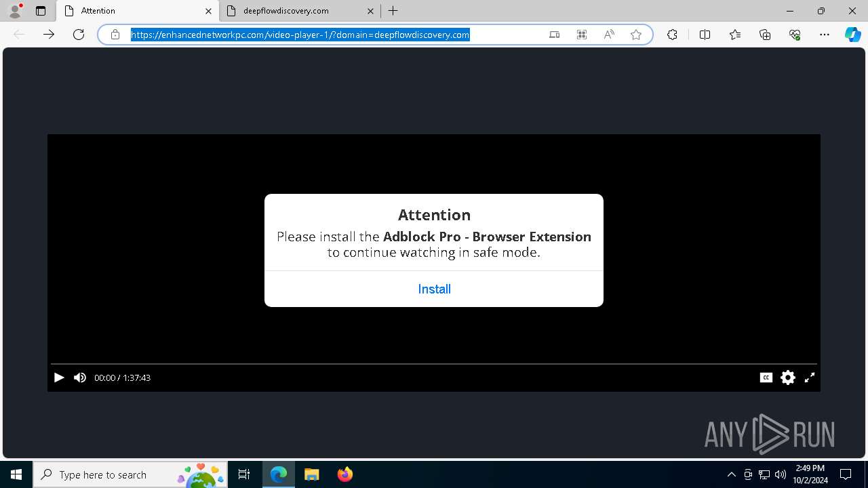Open Settings and more menu
The width and height of the screenshot is (868, 488).
(825, 35)
